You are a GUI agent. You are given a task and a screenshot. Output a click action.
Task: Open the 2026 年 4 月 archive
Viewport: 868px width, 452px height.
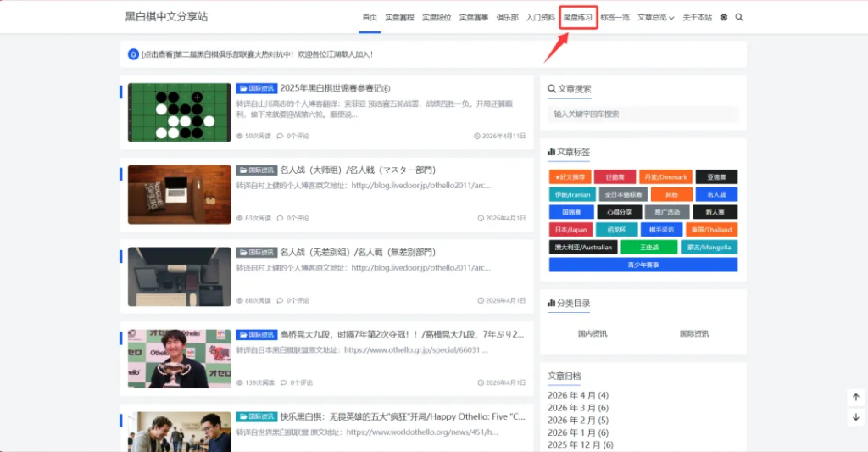pos(578,395)
